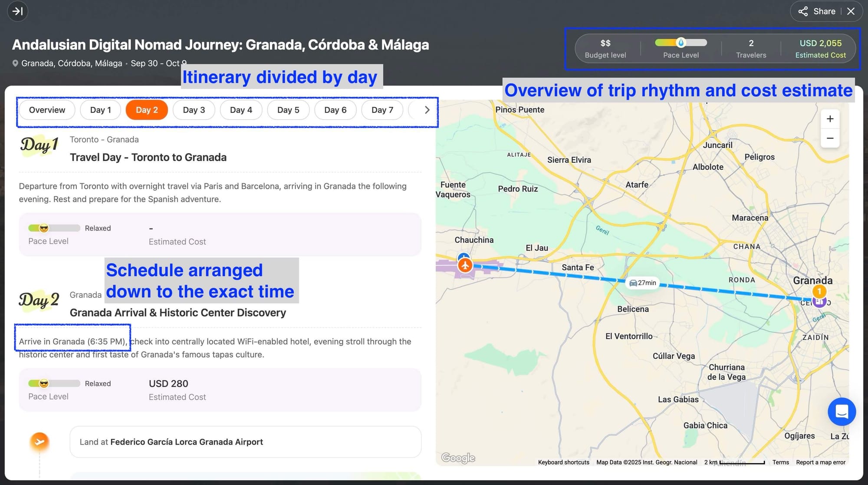Switch to the Overview tab
The height and width of the screenshot is (485, 868).
47,110
